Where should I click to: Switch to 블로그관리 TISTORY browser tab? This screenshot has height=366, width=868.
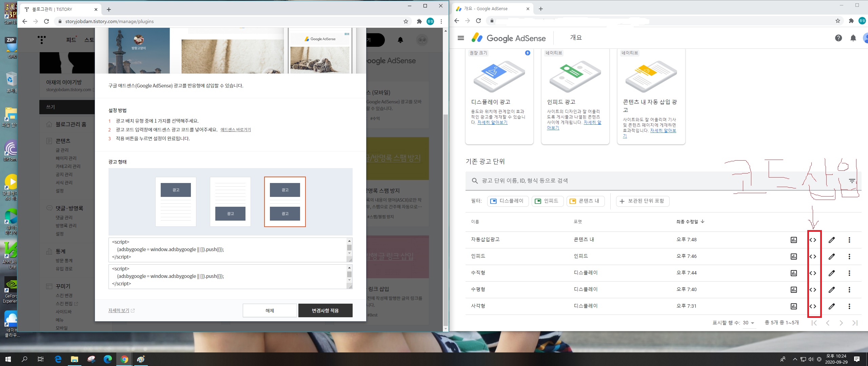click(61, 9)
